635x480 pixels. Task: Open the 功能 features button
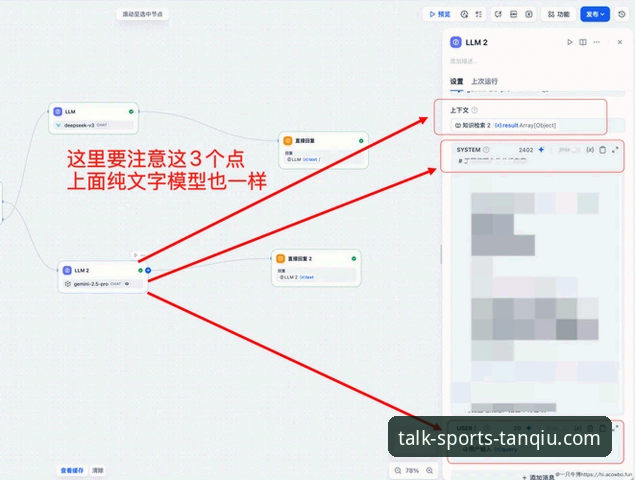[558, 14]
